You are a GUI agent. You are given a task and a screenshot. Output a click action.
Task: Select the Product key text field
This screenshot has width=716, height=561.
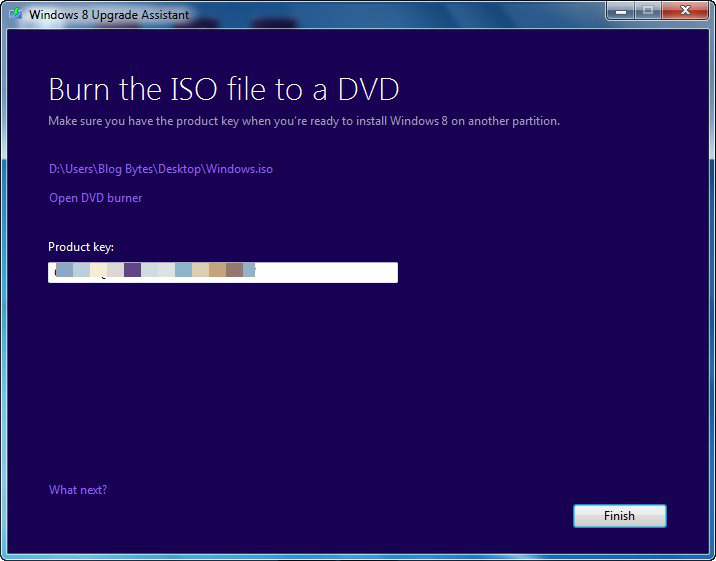[223, 273]
